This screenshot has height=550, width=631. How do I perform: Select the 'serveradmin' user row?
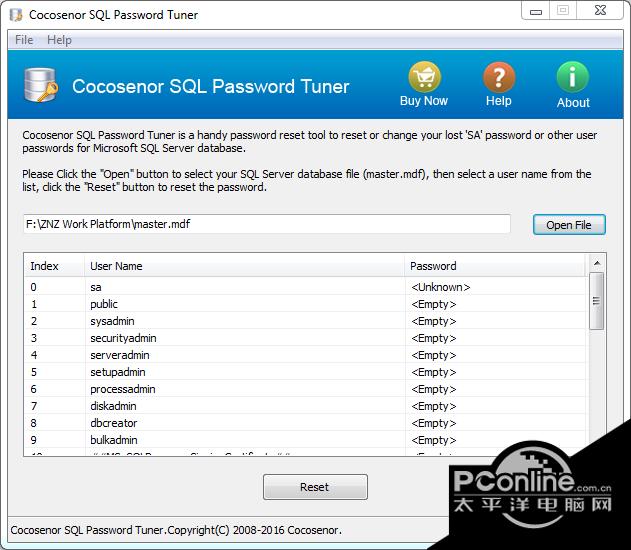305,355
